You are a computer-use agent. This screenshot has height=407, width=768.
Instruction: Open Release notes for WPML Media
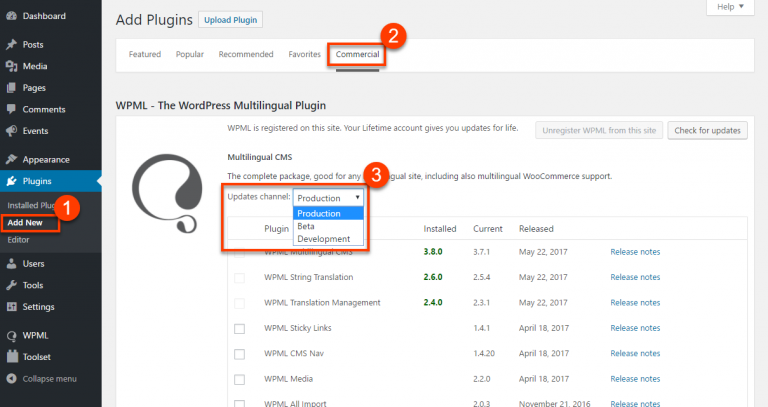click(635, 379)
